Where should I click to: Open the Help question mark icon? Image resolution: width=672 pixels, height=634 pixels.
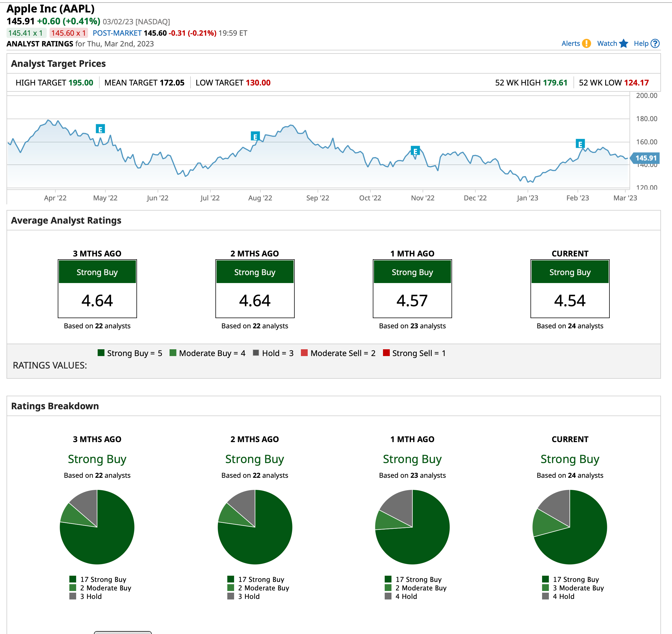click(x=655, y=44)
